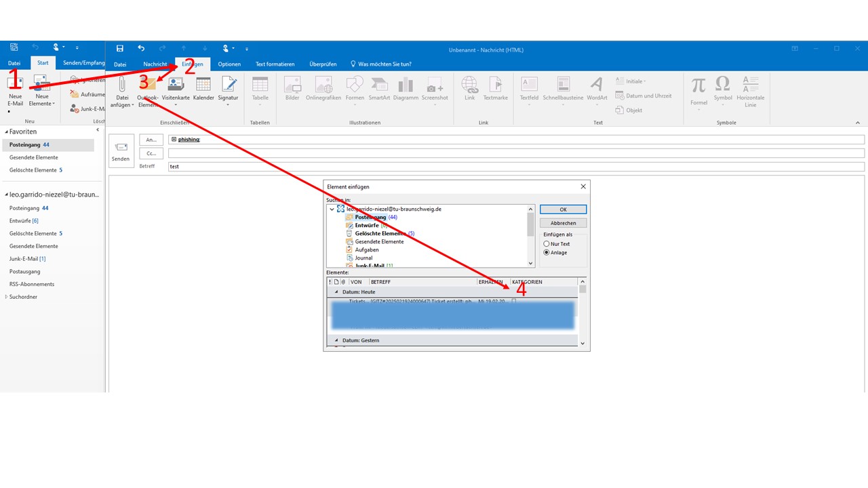
Task: Click the An... recipients button
Action: point(151,140)
